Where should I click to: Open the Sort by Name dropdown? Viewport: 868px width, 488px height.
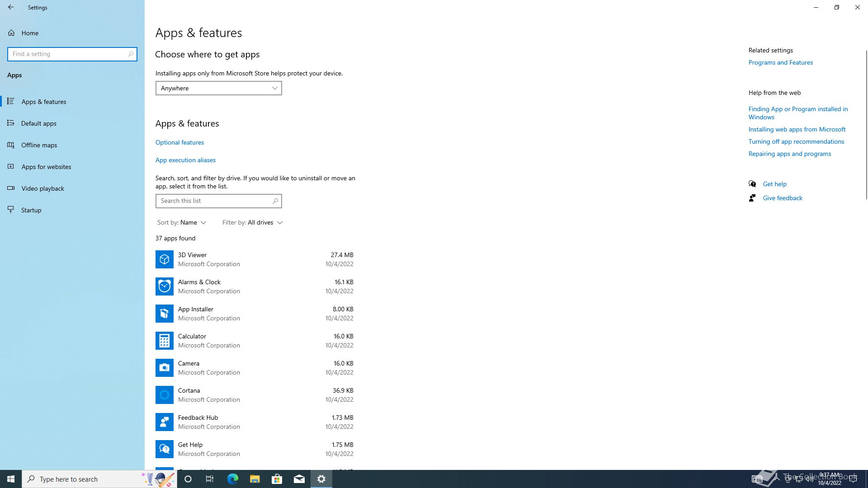coord(182,222)
